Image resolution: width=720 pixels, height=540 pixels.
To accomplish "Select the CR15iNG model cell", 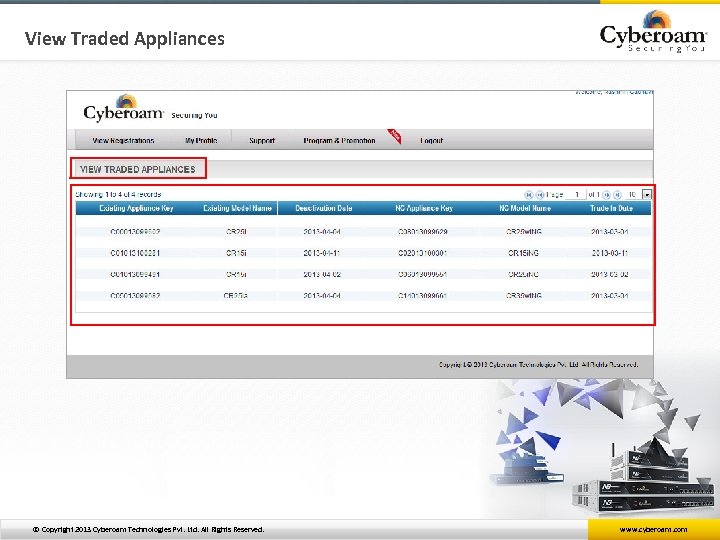I will coord(523,253).
